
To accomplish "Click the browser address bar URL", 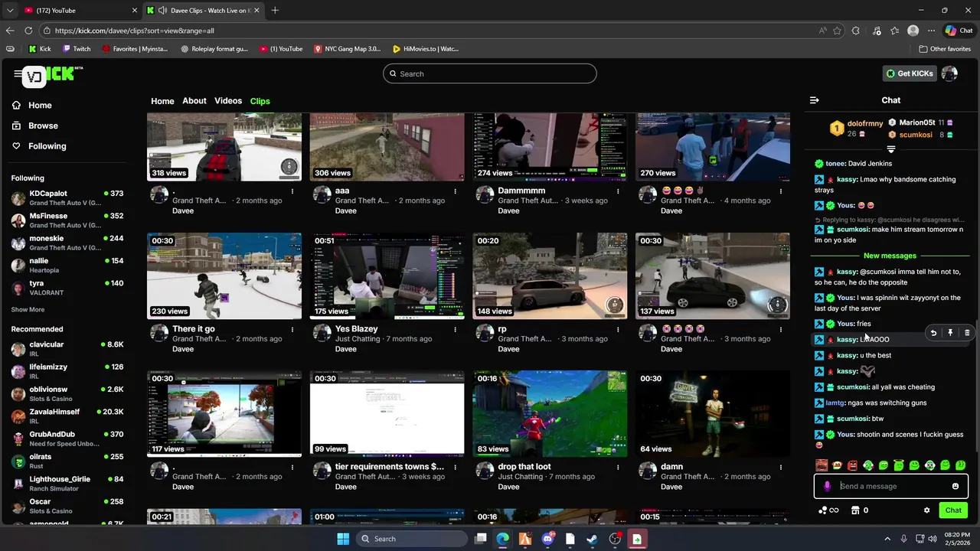I will (135, 31).
